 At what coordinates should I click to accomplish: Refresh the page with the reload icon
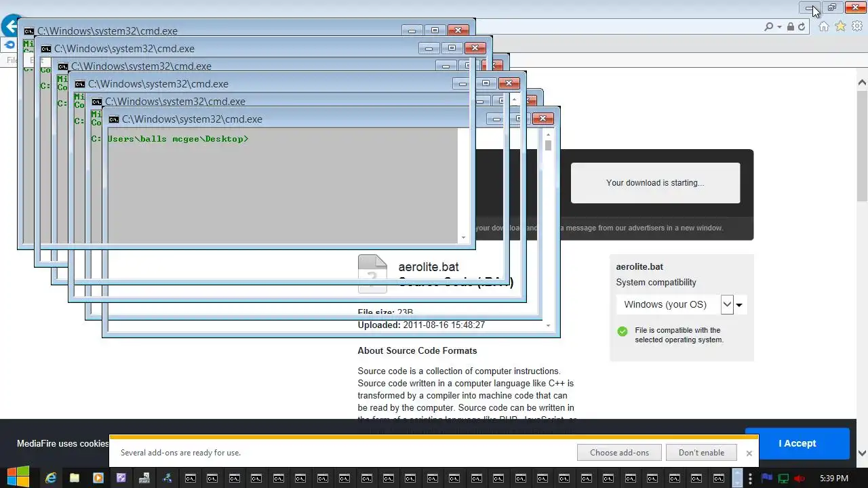(x=802, y=27)
